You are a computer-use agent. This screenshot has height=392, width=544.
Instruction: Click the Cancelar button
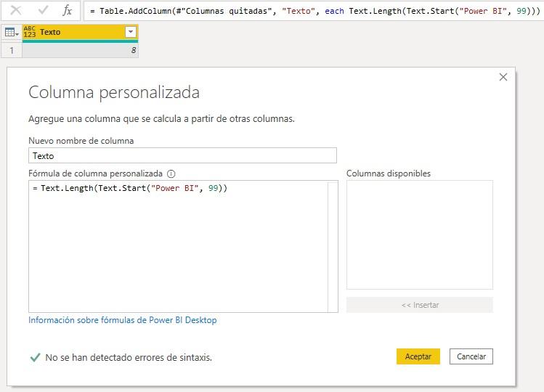tap(471, 356)
